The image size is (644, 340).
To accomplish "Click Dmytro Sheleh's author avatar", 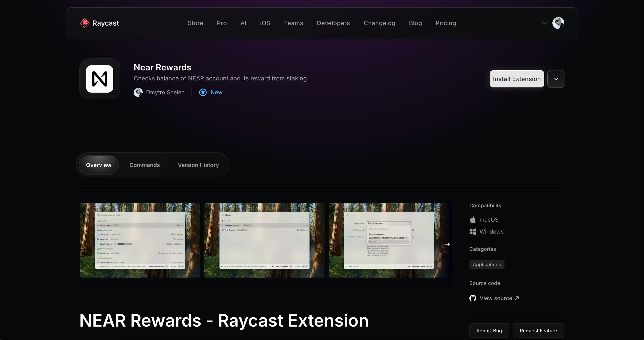I will coord(138,92).
